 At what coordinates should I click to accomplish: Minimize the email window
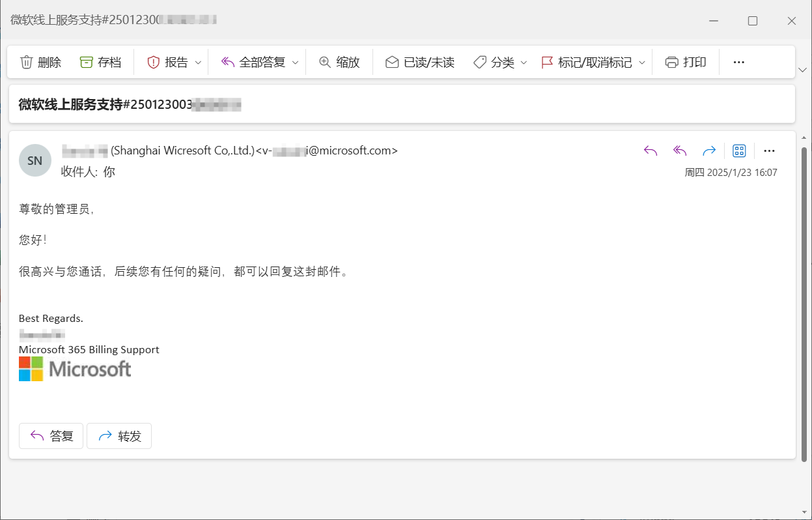tap(714, 21)
